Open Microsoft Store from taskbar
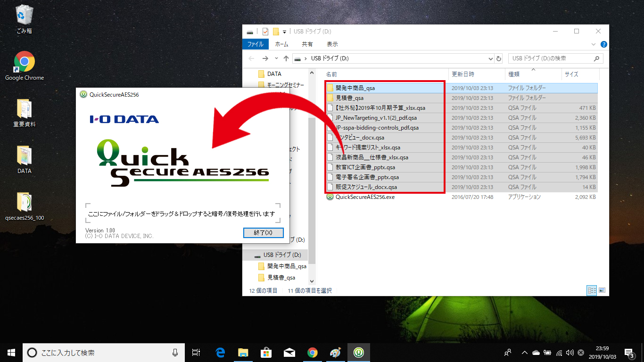The width and height of the screenshot is (644, 362). (266, 352)
